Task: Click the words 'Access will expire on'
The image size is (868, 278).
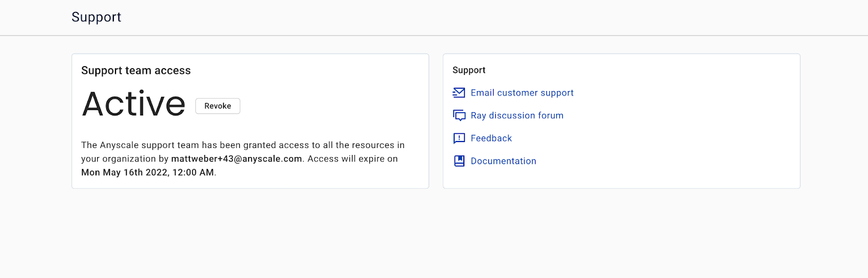Action: [x=353, y=159]
